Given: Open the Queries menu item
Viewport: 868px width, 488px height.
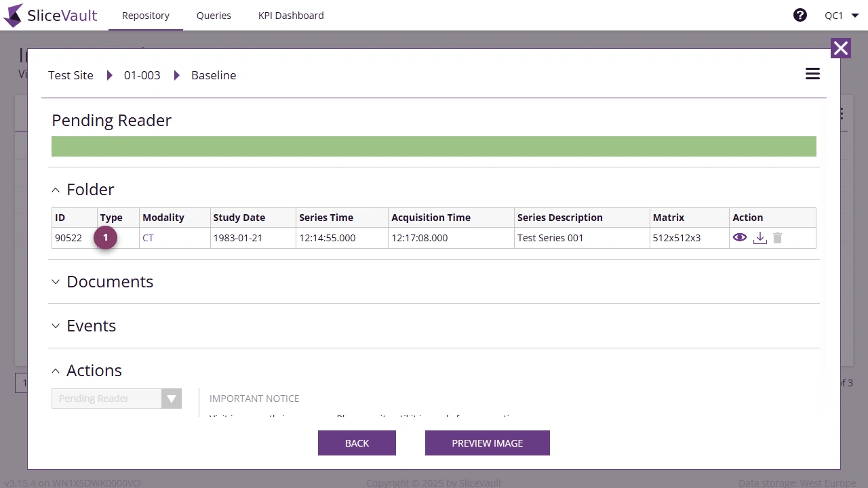Looking at the screenshot, I should pyautogui.click(x=214, y=15).
